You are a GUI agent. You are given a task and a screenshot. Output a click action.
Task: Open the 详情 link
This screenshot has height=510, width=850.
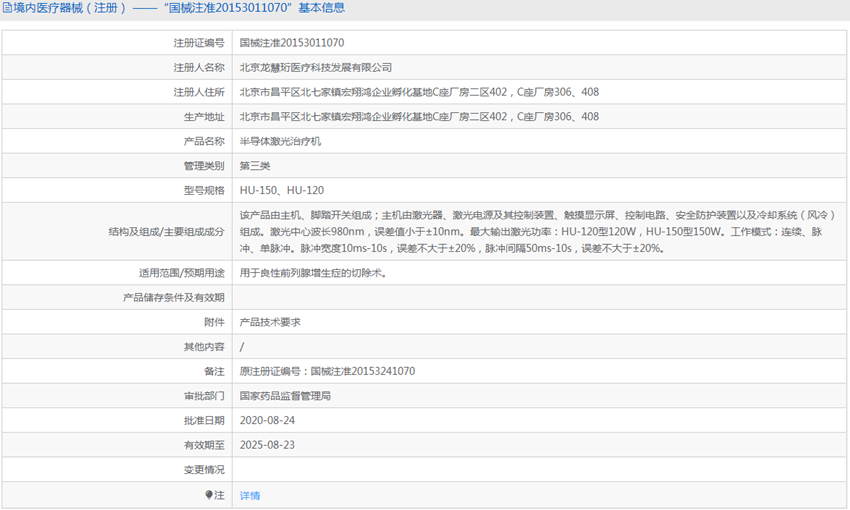(250, 495)
